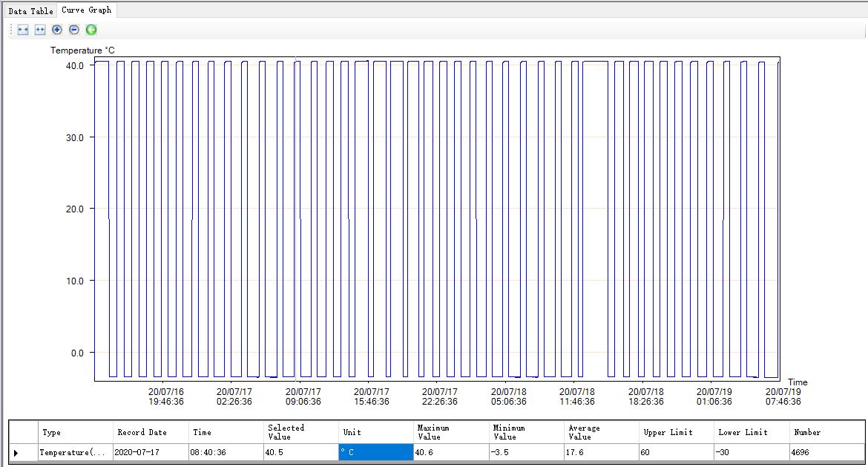
Task: Select the 08:40:36 time cell
Action: pos(226,453)
